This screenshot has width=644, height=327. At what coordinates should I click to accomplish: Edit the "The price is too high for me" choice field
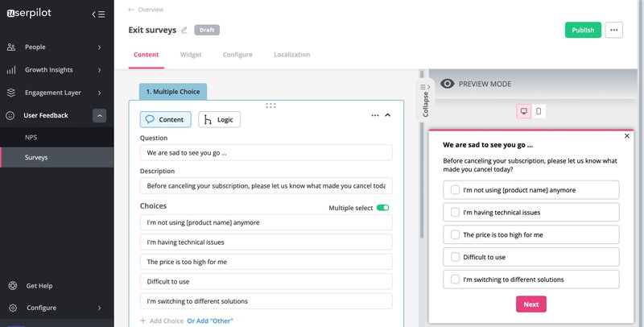click(266, 262)
